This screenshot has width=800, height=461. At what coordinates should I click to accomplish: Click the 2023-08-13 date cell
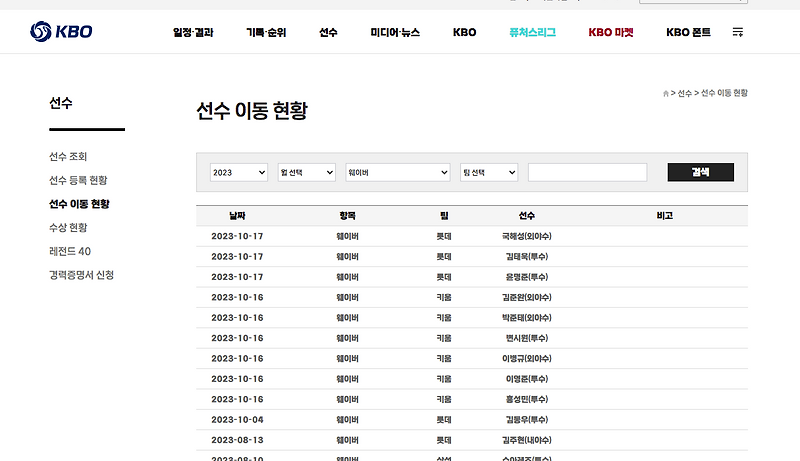[237, 440]
